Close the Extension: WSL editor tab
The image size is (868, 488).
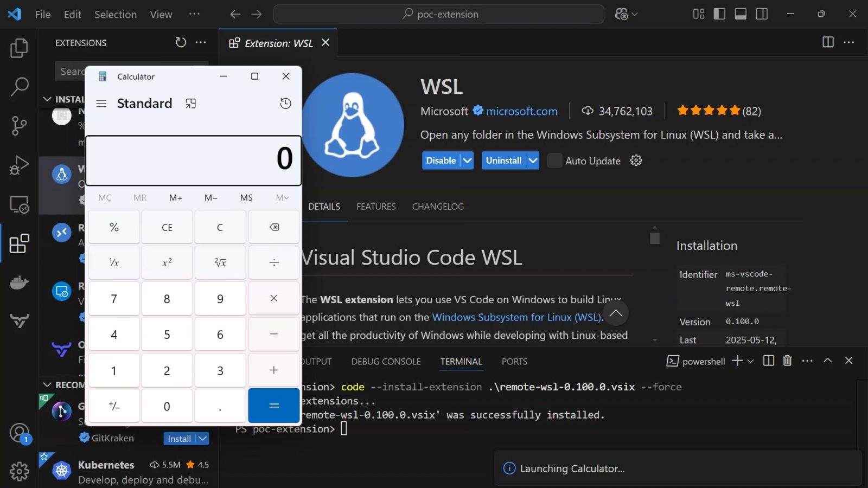[325, 42]
